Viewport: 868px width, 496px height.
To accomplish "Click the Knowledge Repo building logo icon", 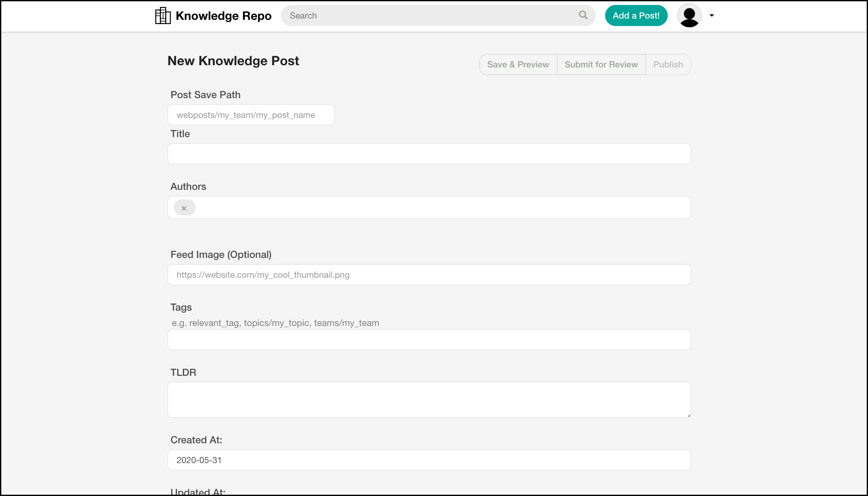I will [x=163, y=16].
